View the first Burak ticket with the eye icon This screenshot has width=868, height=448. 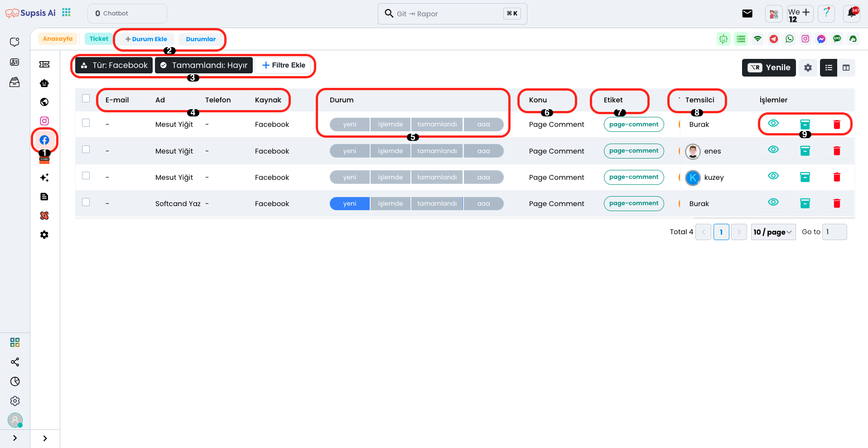[773, 123]
